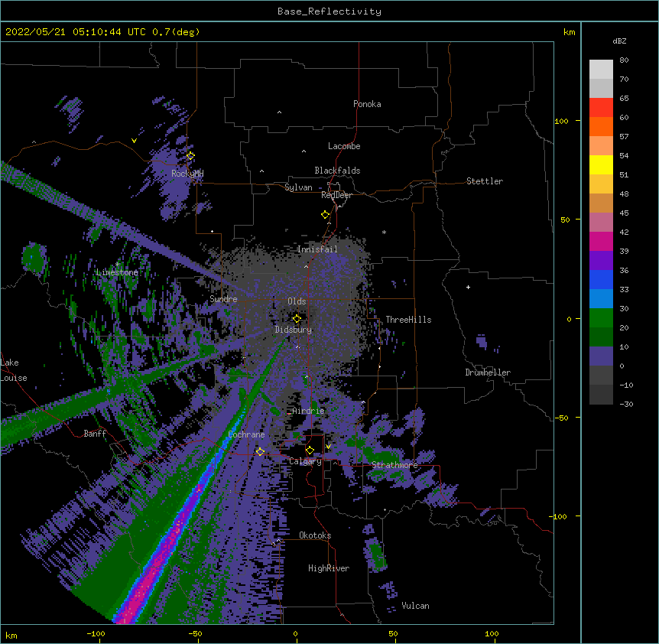The image size is (659, 644).
Task: Select the purple 36–39 dBZ legend swatch
Action: click(601, 261)
